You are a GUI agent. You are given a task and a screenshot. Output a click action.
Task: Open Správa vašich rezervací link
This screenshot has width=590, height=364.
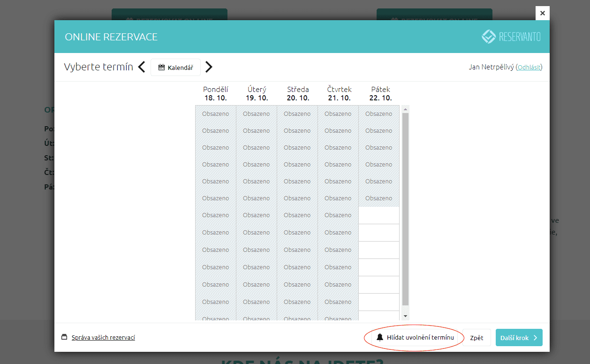tap(103, 337)
